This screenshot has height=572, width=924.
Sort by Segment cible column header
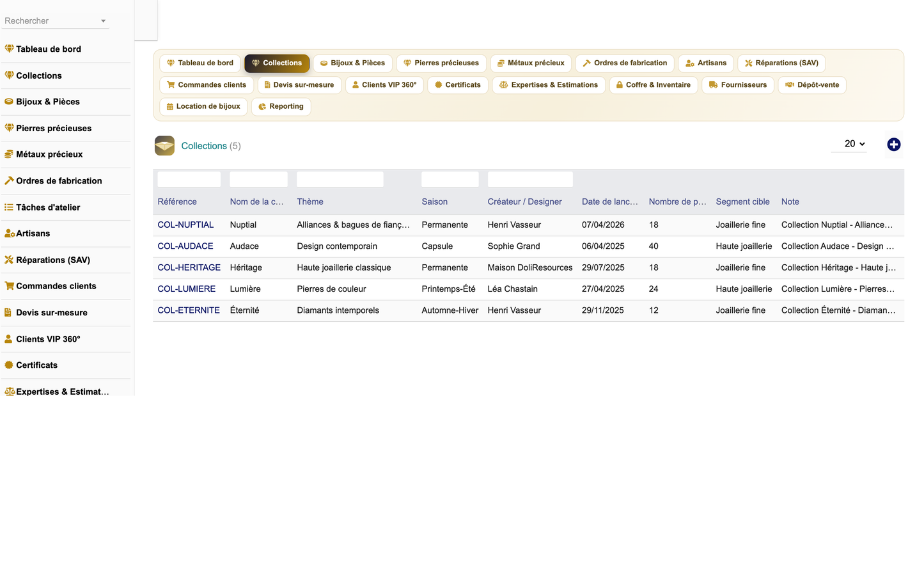[x=742, y=202]
